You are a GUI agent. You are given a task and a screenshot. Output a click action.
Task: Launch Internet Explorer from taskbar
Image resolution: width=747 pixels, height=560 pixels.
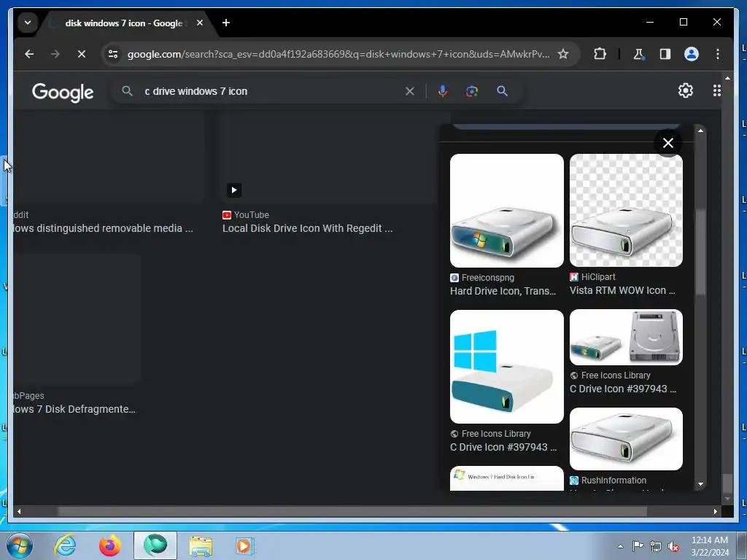coord(65,545)
